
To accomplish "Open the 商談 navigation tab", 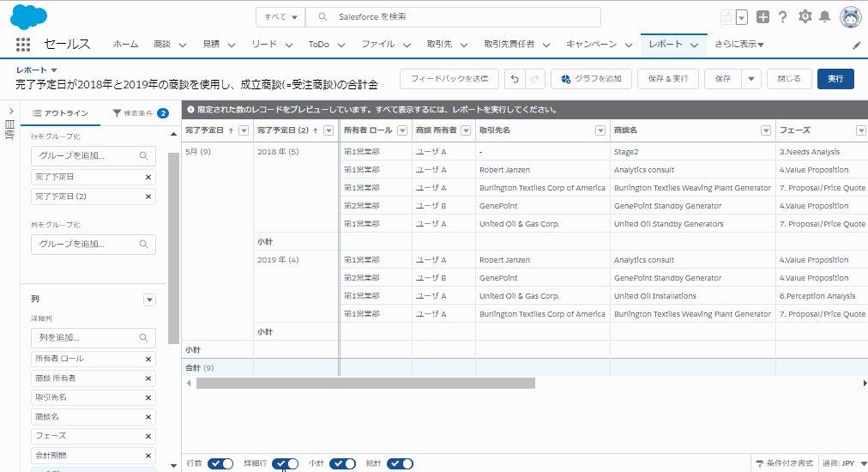I will [162, 45].
